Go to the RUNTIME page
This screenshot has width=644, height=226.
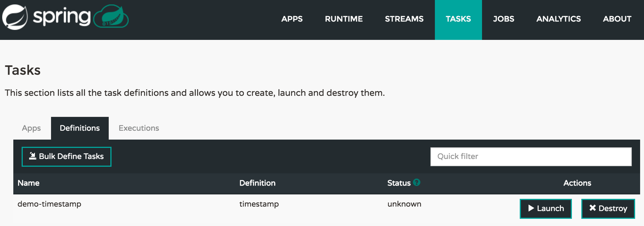tap(344, 19)
